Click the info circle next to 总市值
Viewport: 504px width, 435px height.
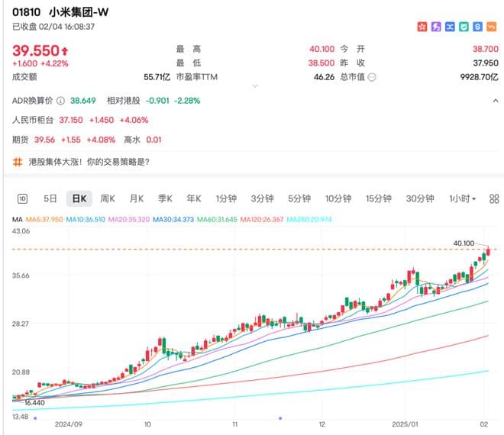point(370,77)
